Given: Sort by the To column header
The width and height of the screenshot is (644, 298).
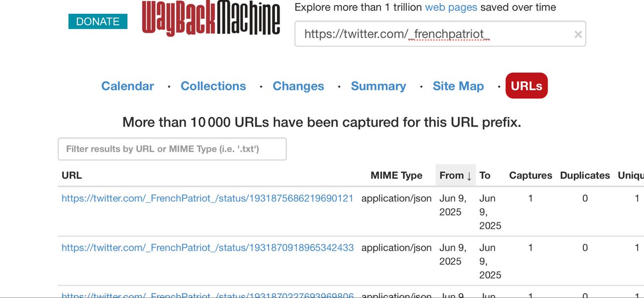Looking at the screenshot, I should click(x=485, y=176).
